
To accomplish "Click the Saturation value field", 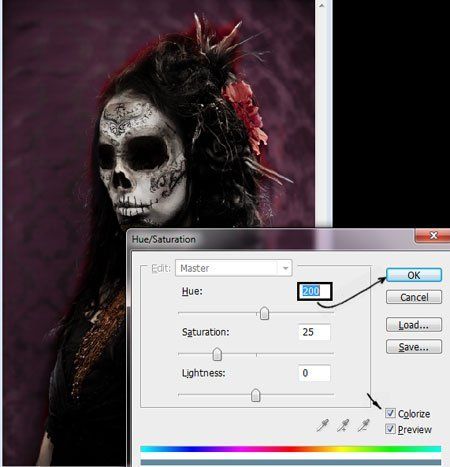I will [x=314, y=332].
